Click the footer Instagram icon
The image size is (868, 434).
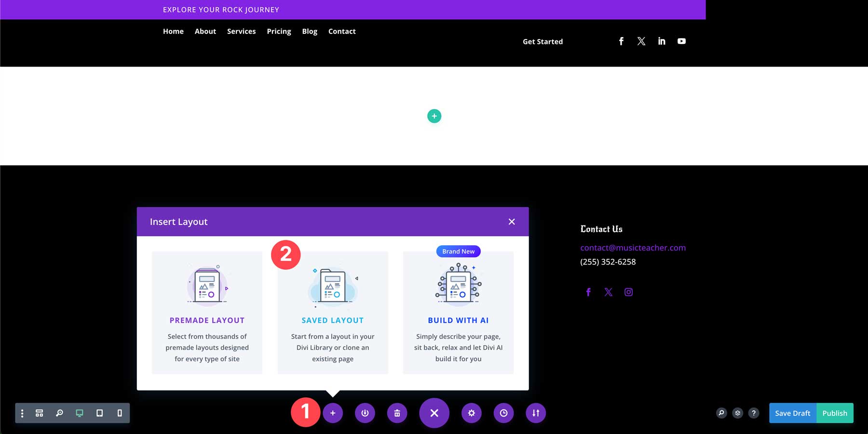[x=629, y=292]
